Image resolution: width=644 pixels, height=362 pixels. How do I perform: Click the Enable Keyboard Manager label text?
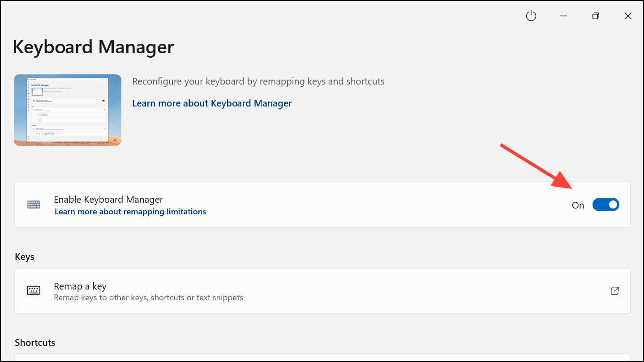[108, 200]
